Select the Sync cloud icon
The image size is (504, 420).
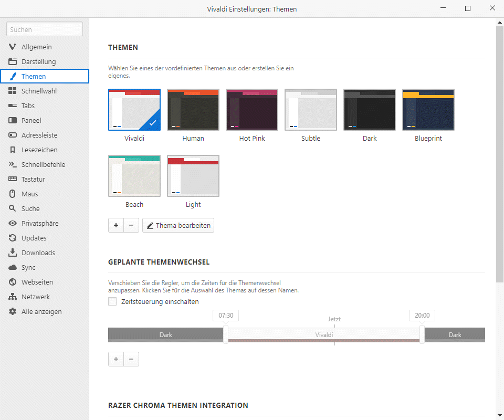[x=13, y=267]
